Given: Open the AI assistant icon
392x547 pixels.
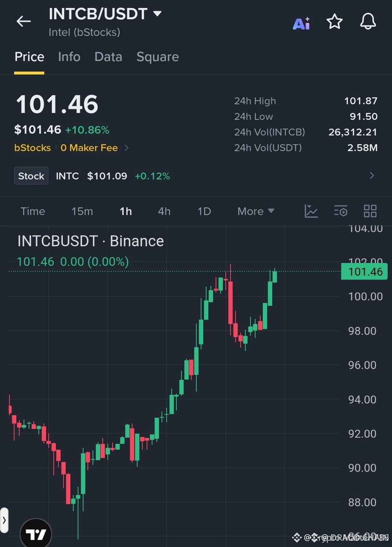Looking at the screenshot, I should point(301,23).
